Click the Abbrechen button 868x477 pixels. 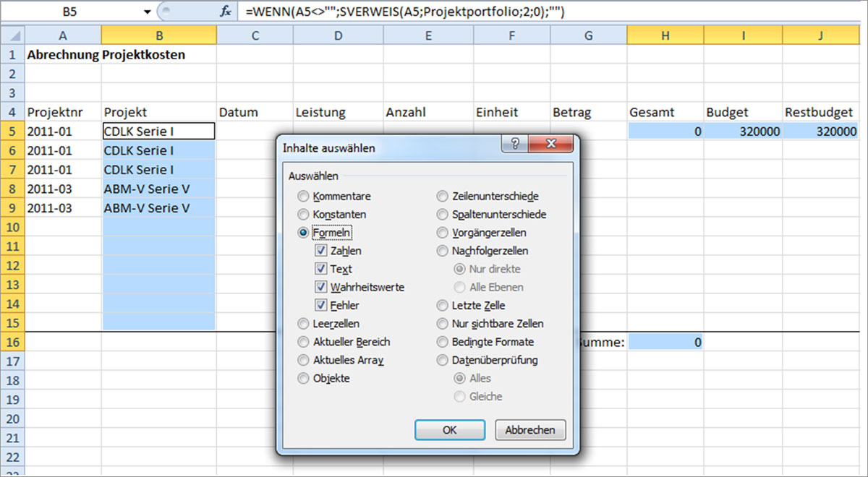pyautogui.click(x=530, y=430)
